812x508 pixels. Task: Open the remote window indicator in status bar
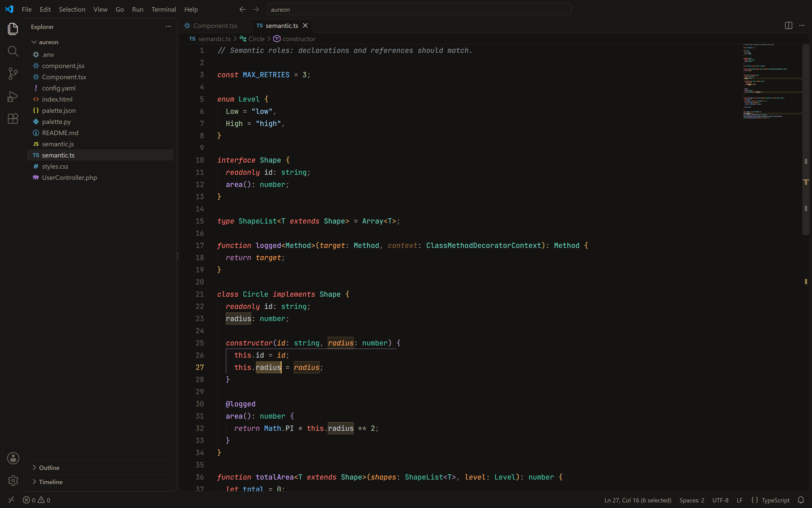[x=11, y=500]
